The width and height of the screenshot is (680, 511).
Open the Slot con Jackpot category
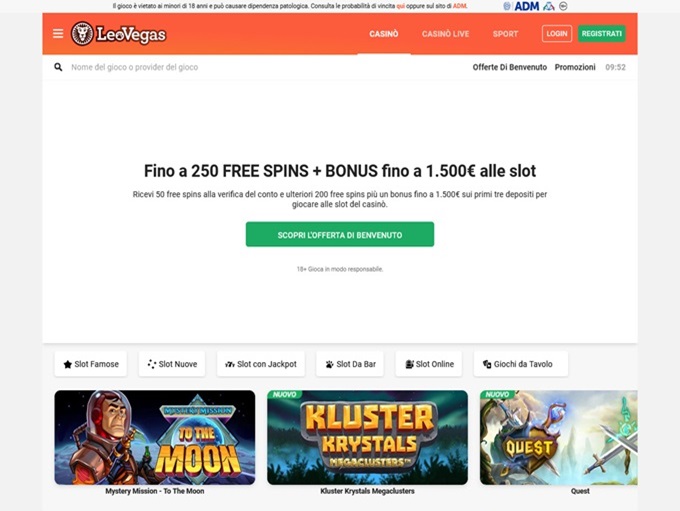pos(261,364)
